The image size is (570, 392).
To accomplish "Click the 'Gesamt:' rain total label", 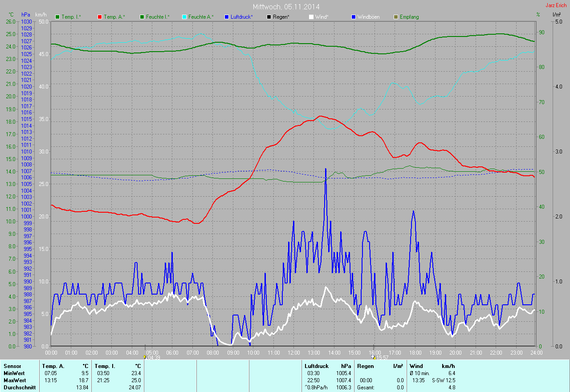I will click(x=366, y=388).
